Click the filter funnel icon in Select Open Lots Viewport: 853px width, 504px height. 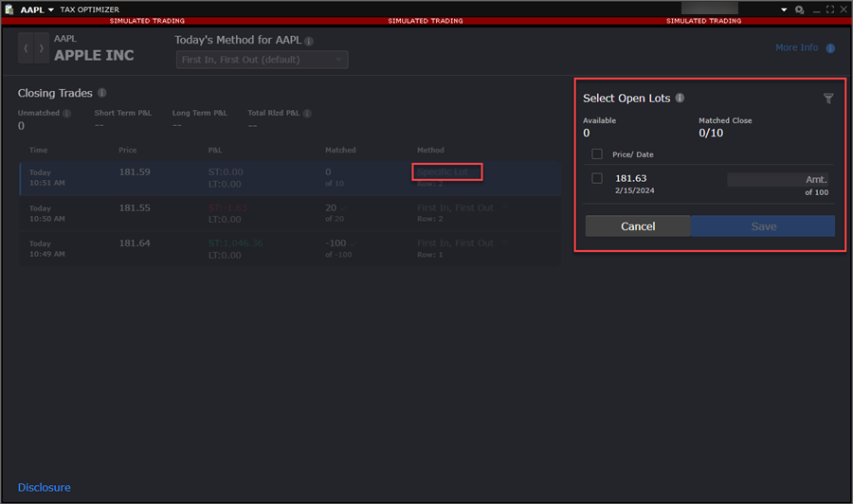coord(828,99)
